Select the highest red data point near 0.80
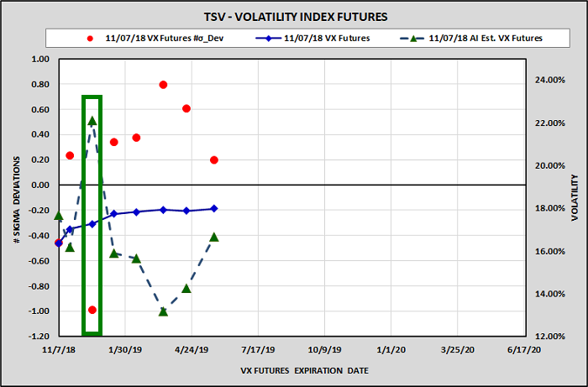Image resolution: width=588 pixels, height=387 pixels. tap(163, 85)
